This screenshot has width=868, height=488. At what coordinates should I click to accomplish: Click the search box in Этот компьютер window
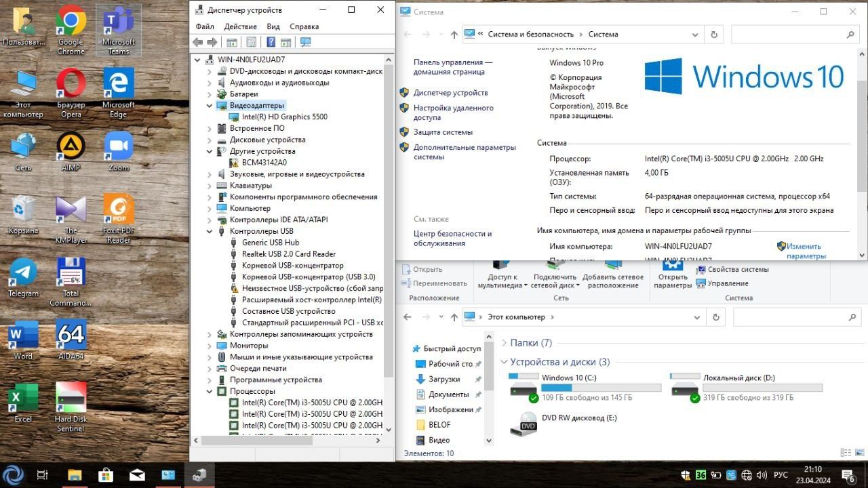click(797, 317)
